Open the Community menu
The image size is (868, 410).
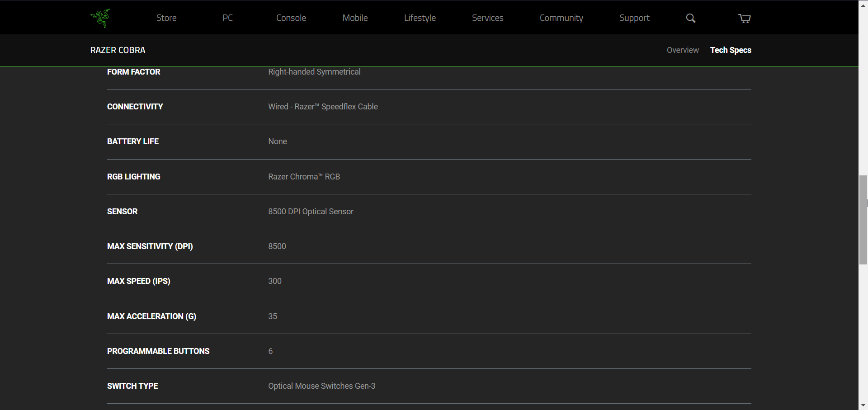pyautogui.click(x=561, y=18)
